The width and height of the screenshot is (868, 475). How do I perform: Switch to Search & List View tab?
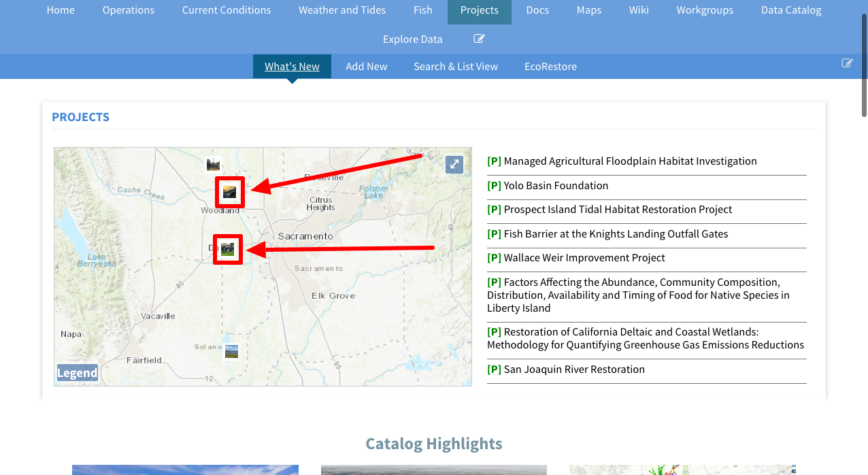click(x=456, y=67)
